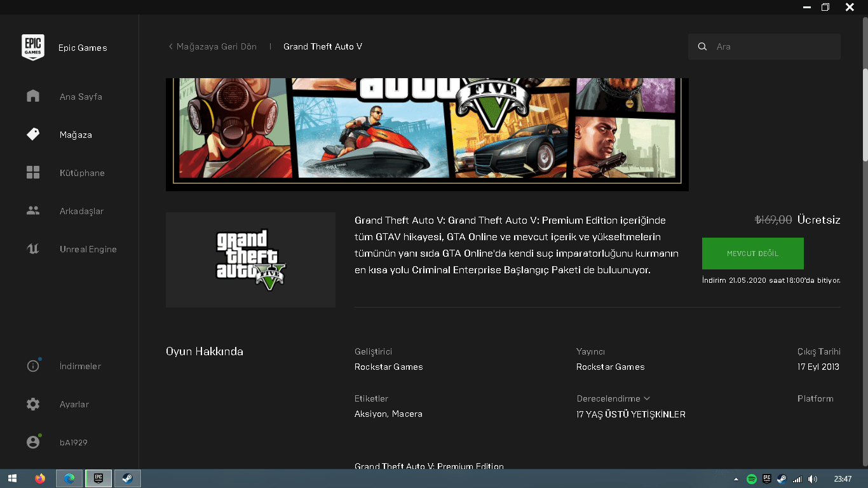Click Rockstar Games under Yayıncı
This screenshot has height=488, width=868.
point(611,367)
